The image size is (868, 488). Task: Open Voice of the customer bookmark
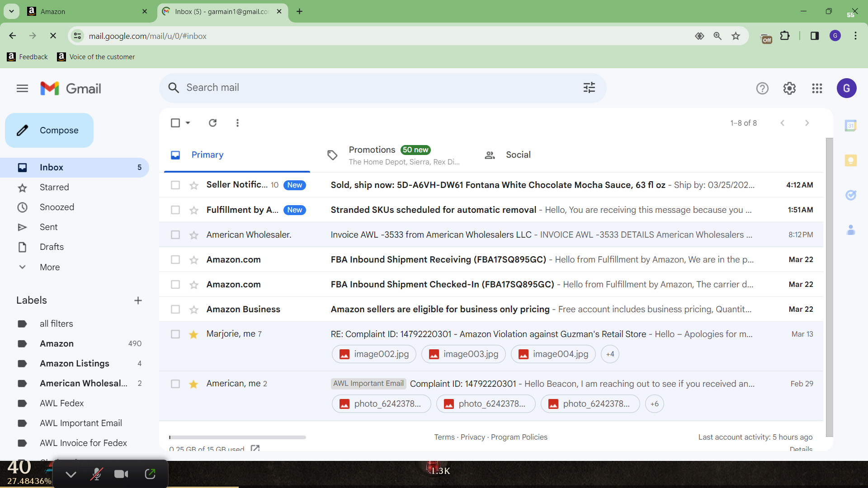point(96,57)
